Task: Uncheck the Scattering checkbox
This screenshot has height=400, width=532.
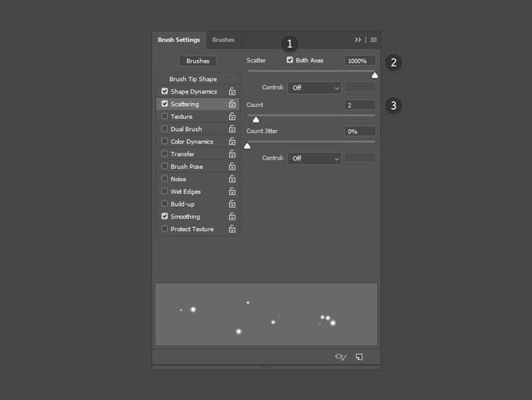Action: [x=165, y=104]
